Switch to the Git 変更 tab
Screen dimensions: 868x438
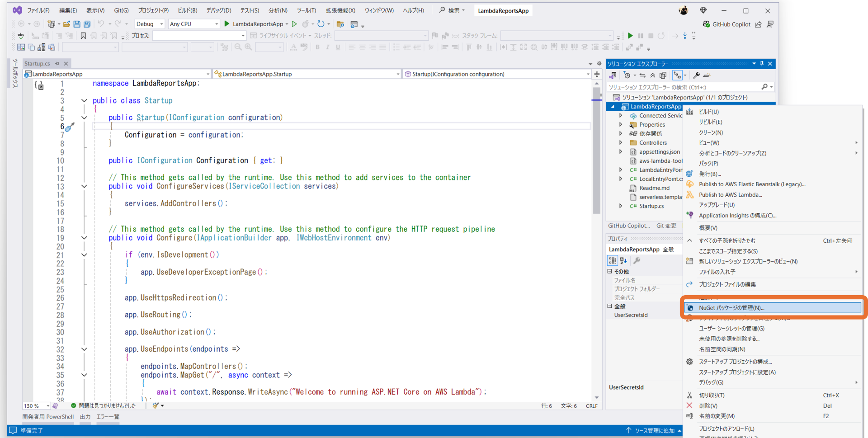(x=666, y=226)
